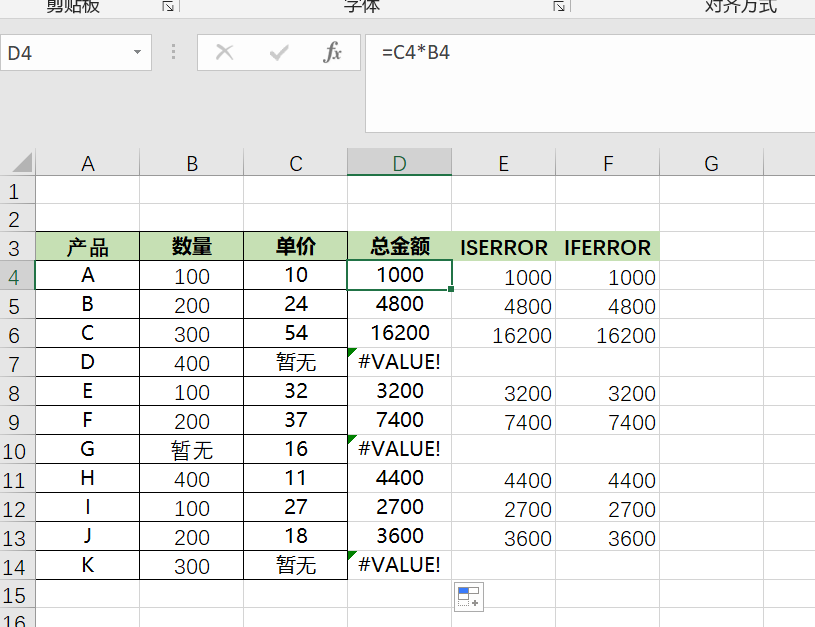Select #VALUE! cell in row 7
This screenshot has width=815, height=627.
[x=400, y=362]
